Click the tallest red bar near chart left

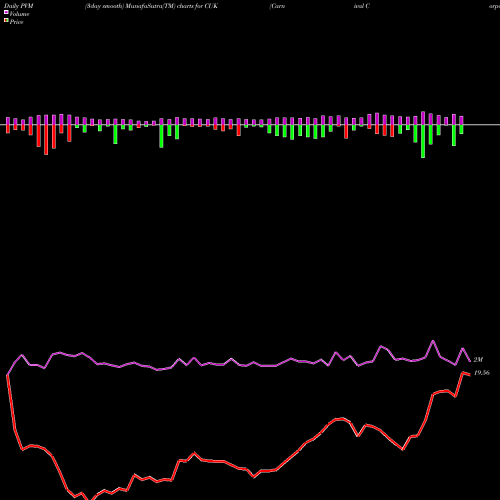point(46,140)
